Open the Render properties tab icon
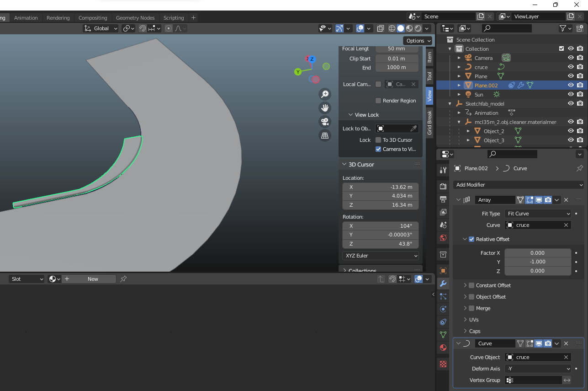The height and width of the screenshot is (391, 588). tap(443, 186)
